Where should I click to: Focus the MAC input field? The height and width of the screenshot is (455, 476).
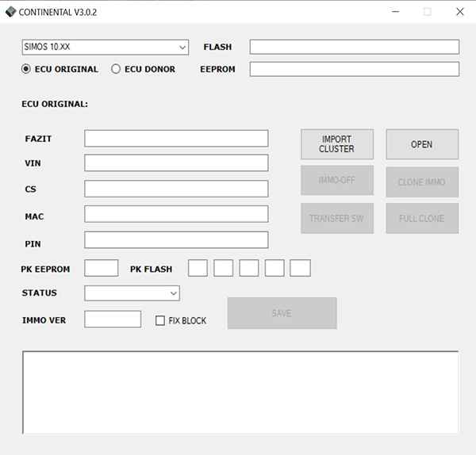pyautogui.click(x=176, y=214)
